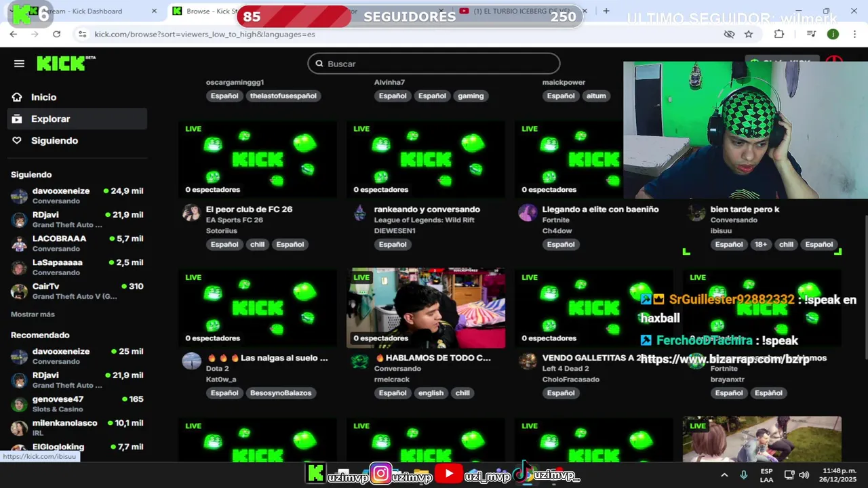
Task: Click rmelcrack channel avatar
Action: 359,361
